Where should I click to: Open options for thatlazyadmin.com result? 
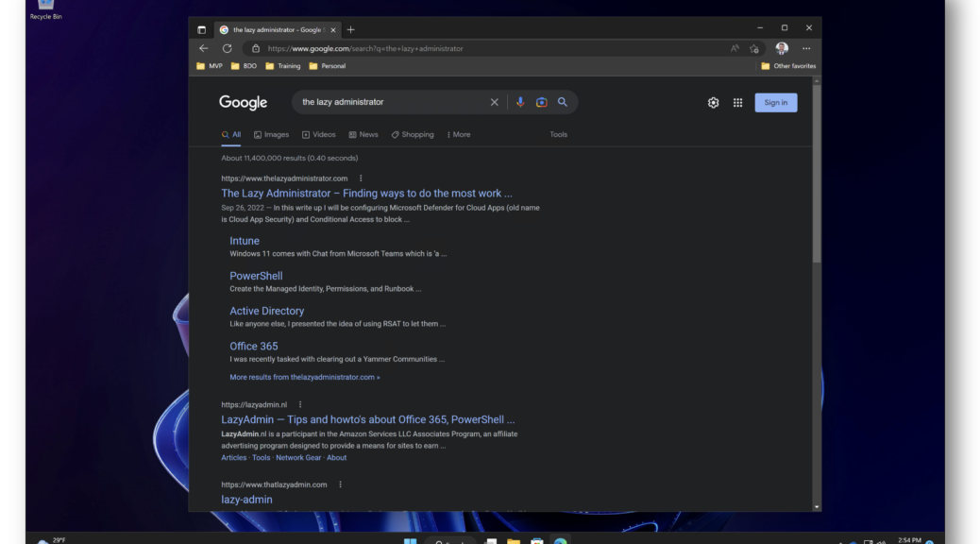click(x=340, y=484)
